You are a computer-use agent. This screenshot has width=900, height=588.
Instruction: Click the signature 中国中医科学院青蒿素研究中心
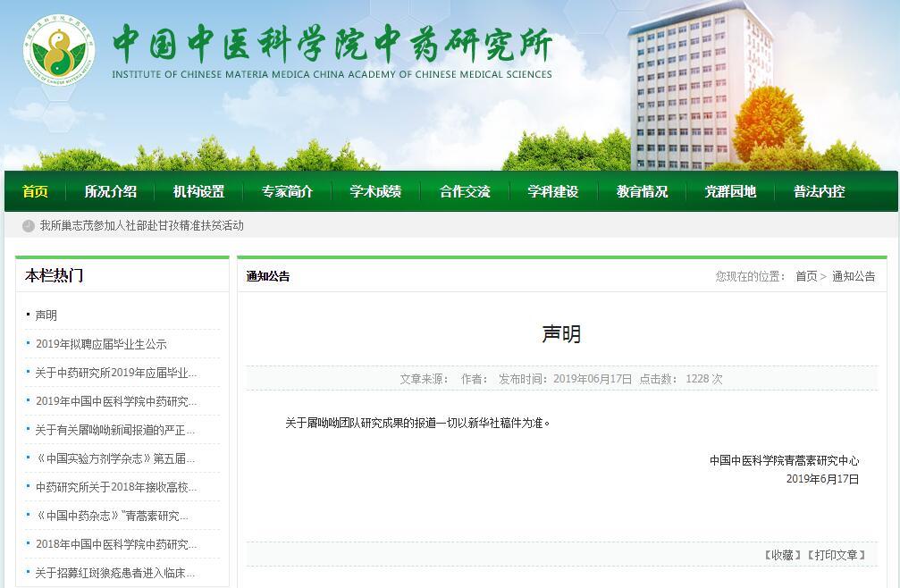click(x=784, y=460)
